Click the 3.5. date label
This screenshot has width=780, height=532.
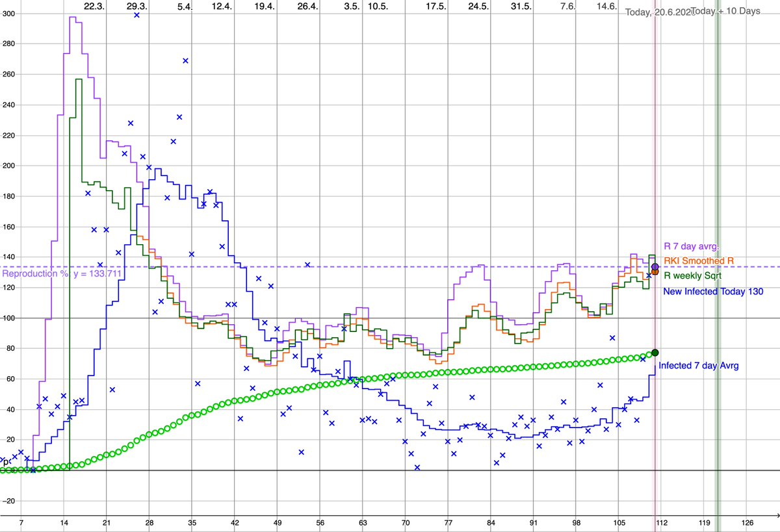(351, 6)
